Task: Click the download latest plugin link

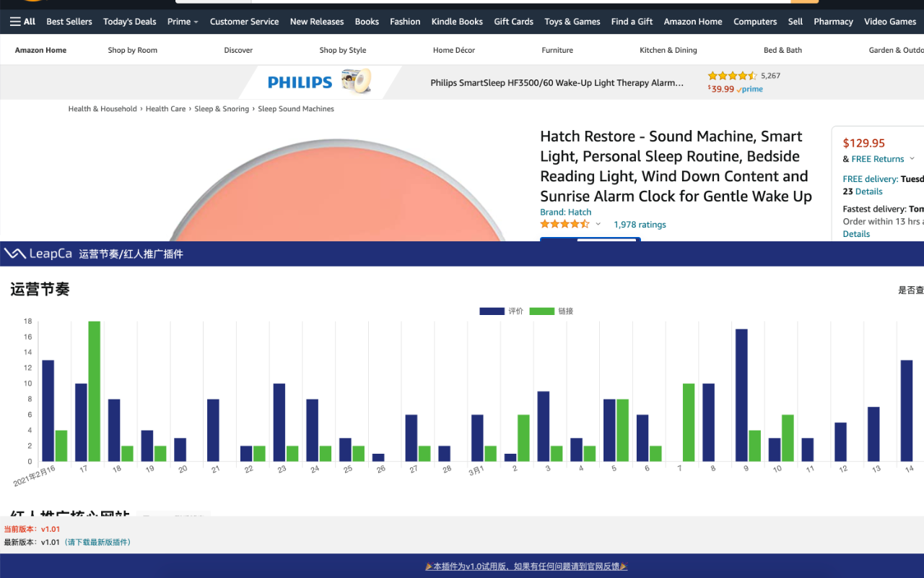Action: tap(98, 542)
